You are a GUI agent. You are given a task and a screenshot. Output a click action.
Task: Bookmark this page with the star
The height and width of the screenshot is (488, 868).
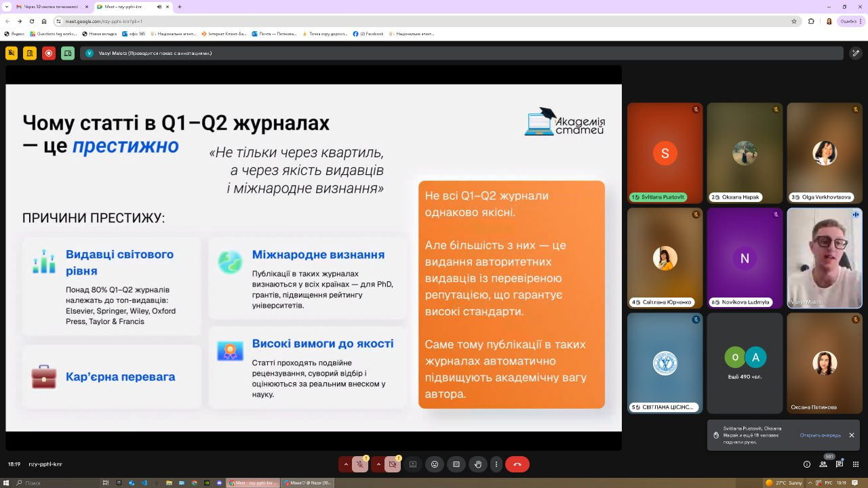coord(794,21)
